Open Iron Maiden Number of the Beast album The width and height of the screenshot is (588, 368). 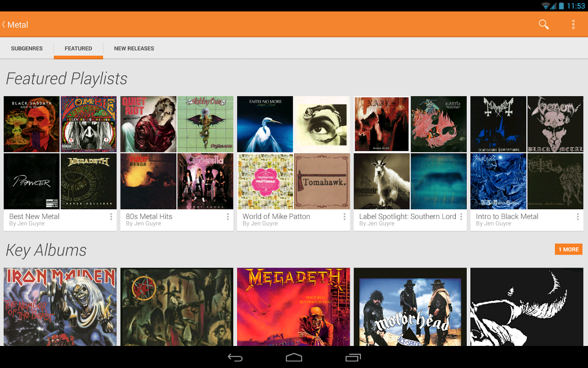[x=60, y=307]
